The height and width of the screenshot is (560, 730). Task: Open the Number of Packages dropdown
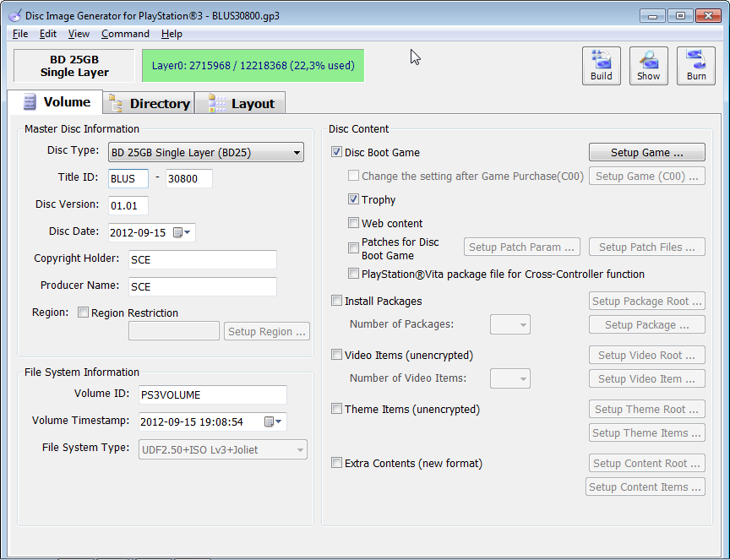click(509, 324)
